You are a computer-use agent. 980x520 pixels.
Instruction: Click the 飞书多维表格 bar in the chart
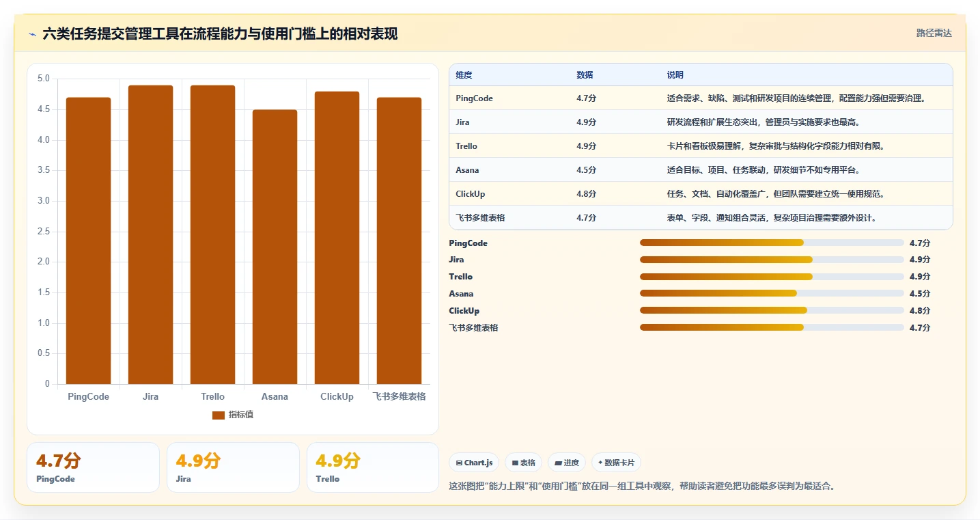400,241
